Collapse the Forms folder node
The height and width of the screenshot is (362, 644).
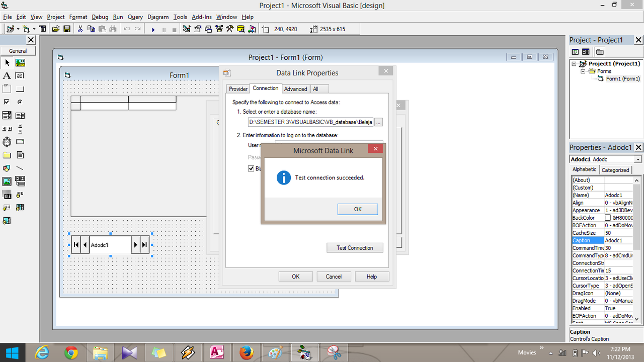click(x=583, y=71)
